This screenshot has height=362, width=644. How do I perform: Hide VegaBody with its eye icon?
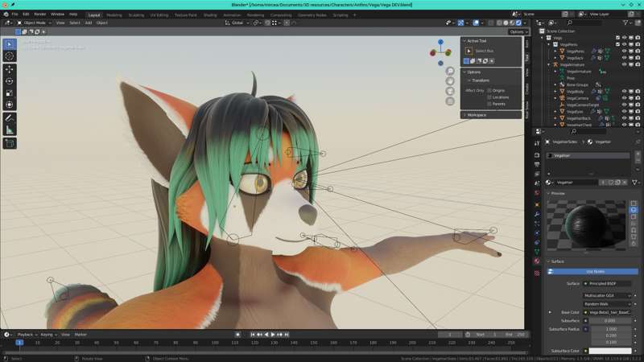click(x=624, y=91)
